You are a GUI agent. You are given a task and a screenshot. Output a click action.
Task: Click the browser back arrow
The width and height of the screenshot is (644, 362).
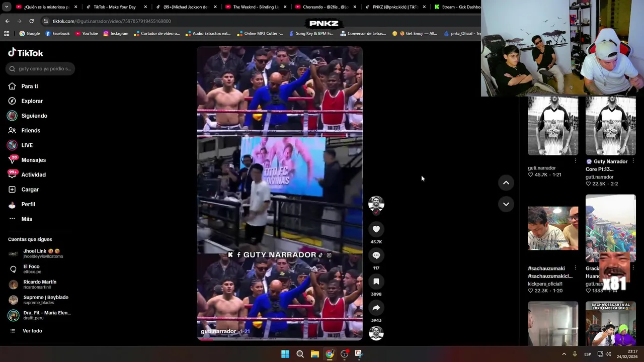tap(7, 21)
